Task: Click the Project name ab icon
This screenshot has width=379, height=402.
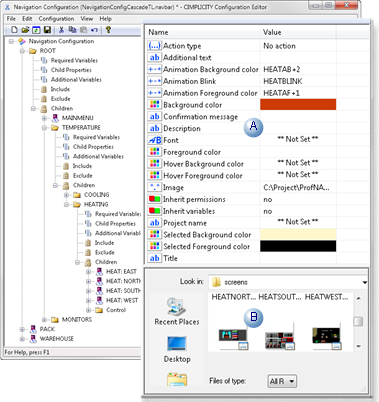Action: click(x=154, y=223)
